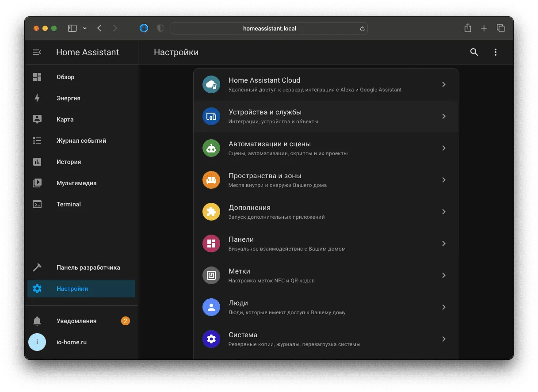
Task: Go back with Safari back arrow
Action: click(99, 28)
